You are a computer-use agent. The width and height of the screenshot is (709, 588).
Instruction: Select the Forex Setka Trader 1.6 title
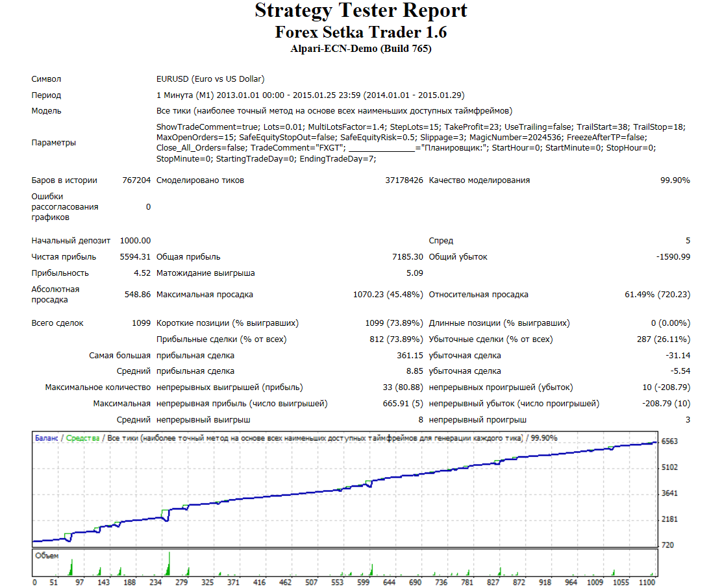point(361,32)
